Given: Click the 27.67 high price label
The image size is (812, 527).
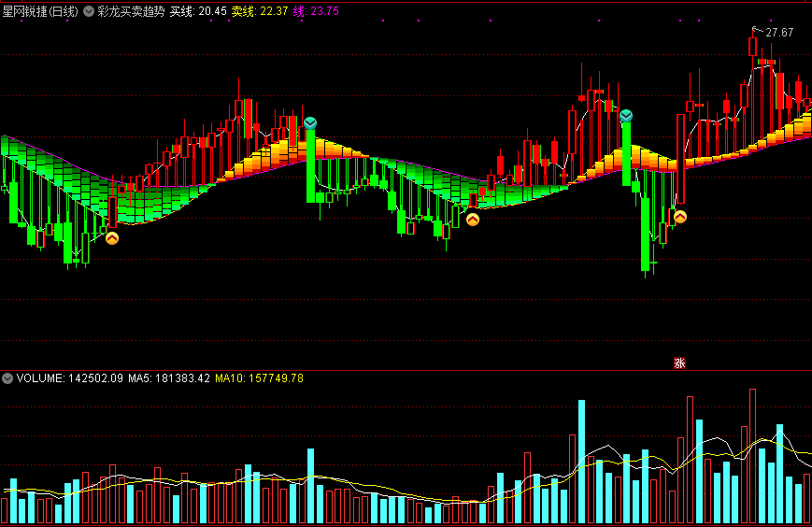Looking at the screenshot, I should click(x=779, y=33).
